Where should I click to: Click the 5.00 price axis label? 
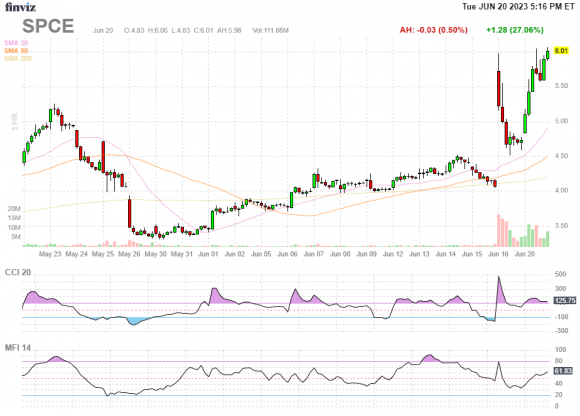tap(561, 121)
